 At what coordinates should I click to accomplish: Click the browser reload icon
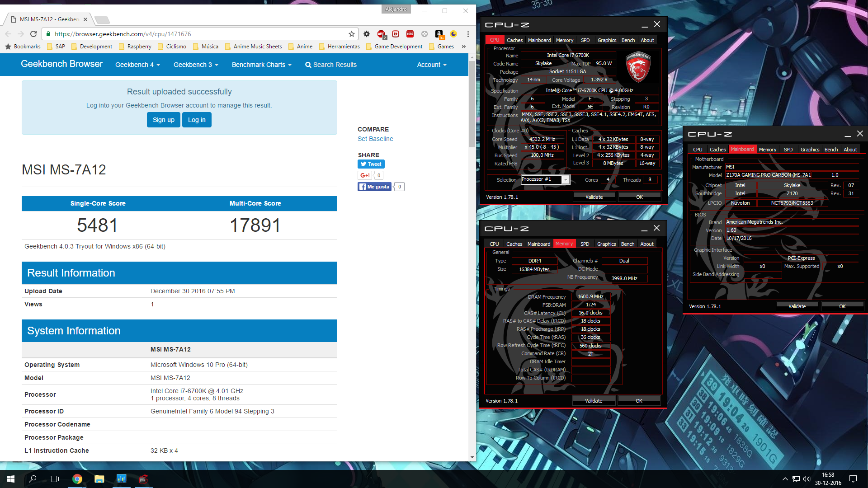pos(33,34)
